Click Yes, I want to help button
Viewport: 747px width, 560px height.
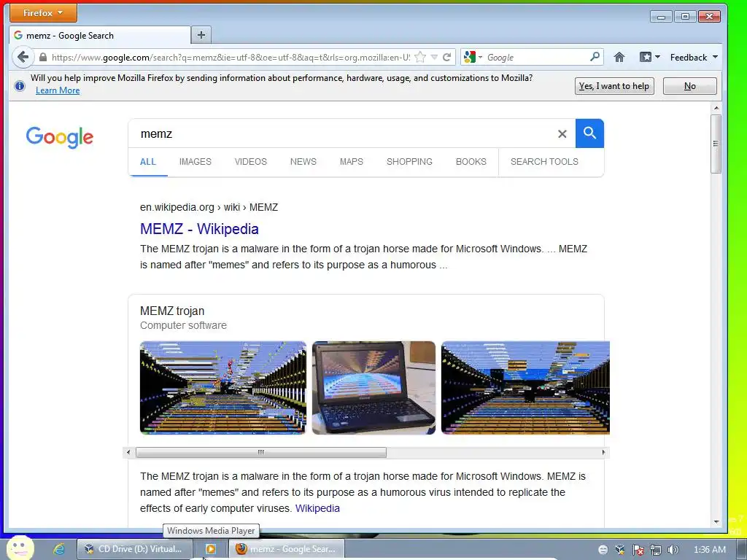point(614,86)
